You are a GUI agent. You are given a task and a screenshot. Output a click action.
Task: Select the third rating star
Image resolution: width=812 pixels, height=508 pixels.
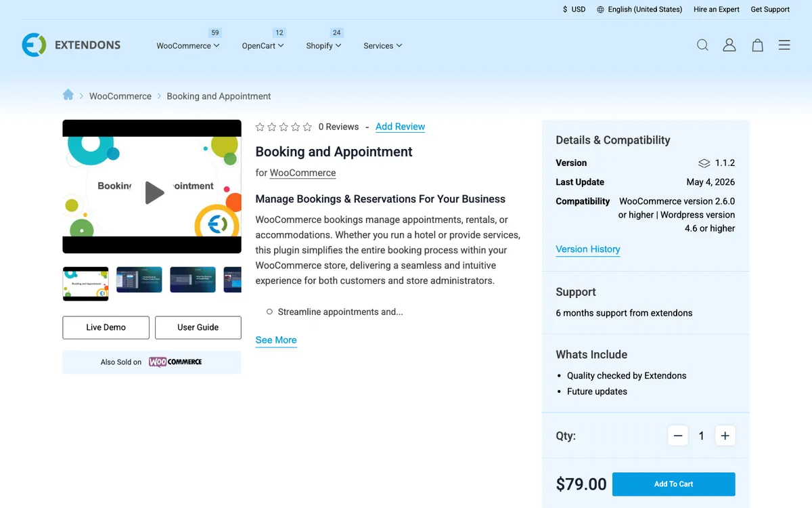pos(284,127)
